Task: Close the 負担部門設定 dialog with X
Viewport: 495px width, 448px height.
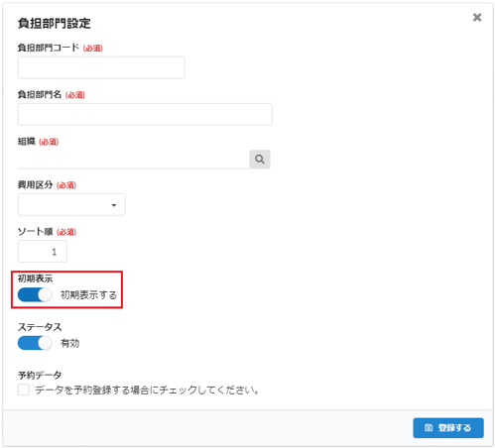Action: pos(477,17)
